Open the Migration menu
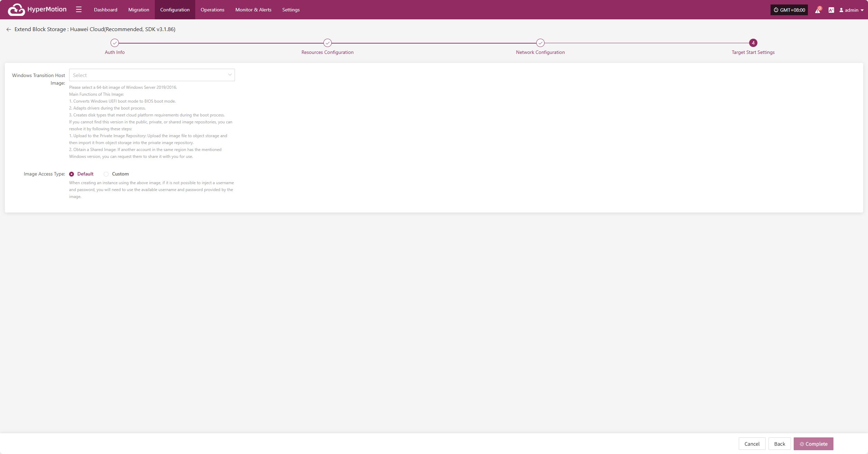The width and height of the screenshot is (868, 454). 139,10
